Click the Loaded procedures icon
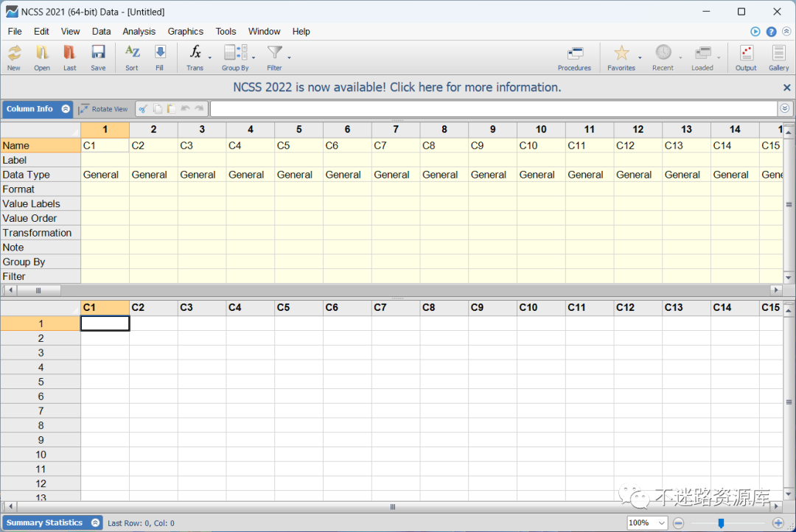796x532 pixels. [x=702, y=57]
